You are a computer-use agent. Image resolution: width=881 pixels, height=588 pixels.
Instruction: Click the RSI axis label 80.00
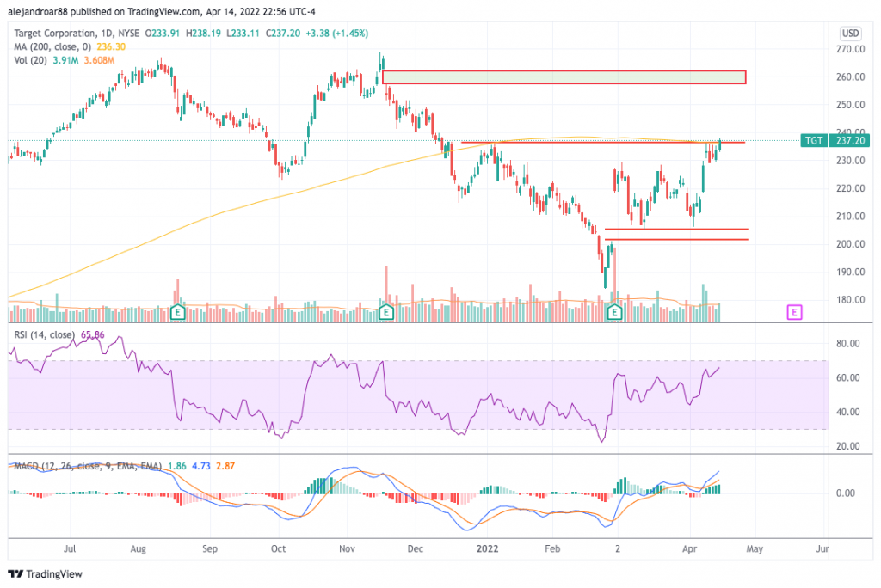coord(848,344)
